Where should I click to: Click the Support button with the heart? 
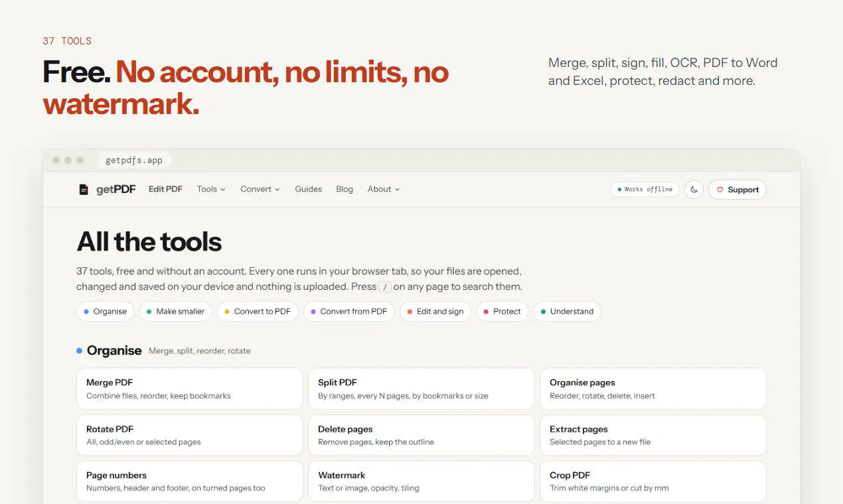[x=737, y=190]
